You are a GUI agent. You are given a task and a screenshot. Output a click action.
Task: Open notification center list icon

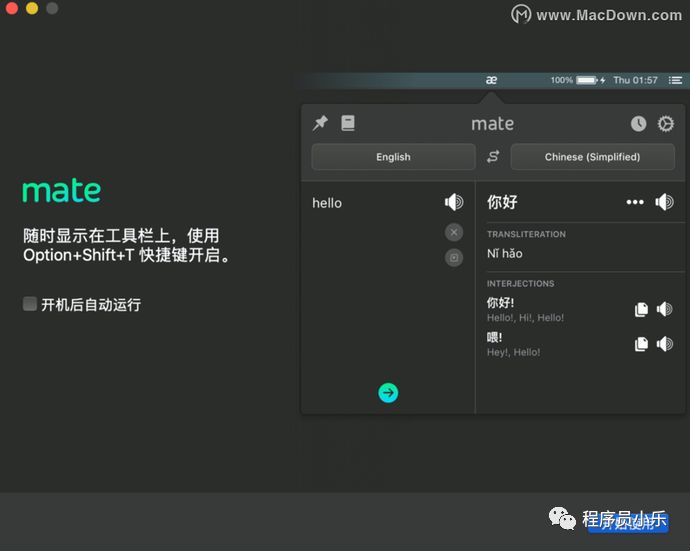[x=675, y=80]
